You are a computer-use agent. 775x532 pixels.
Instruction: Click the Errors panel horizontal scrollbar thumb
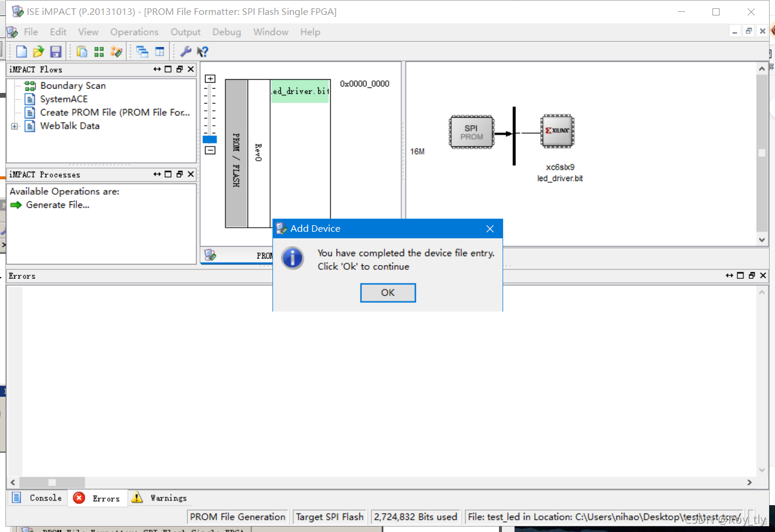(x=52, y=482)
